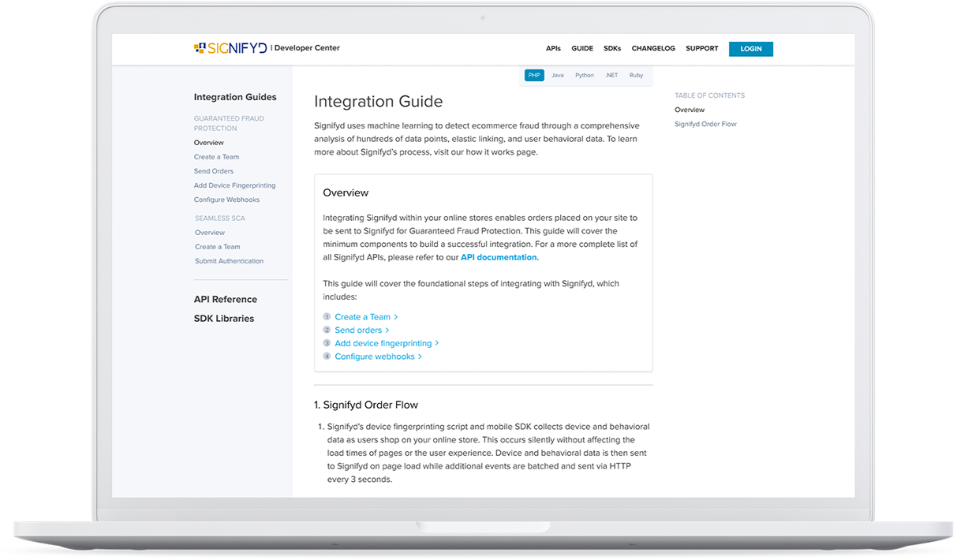Open the APIs menu item

[x=553, y=49]
